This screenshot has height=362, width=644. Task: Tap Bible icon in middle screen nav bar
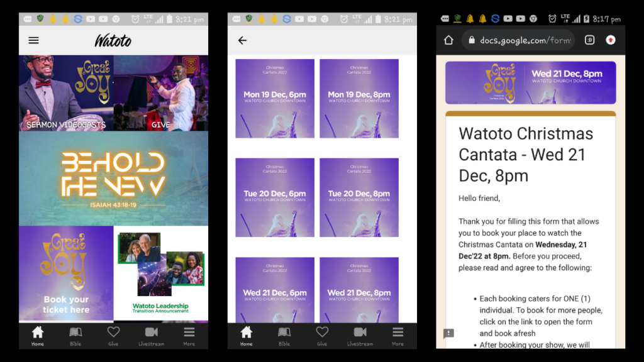284,336
